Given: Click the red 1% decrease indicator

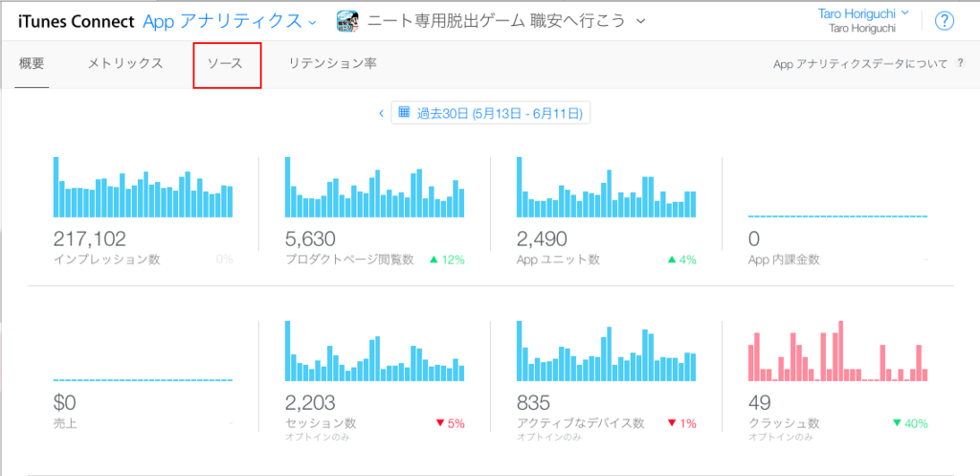Looking at the screenshot, I should (681, 423).
